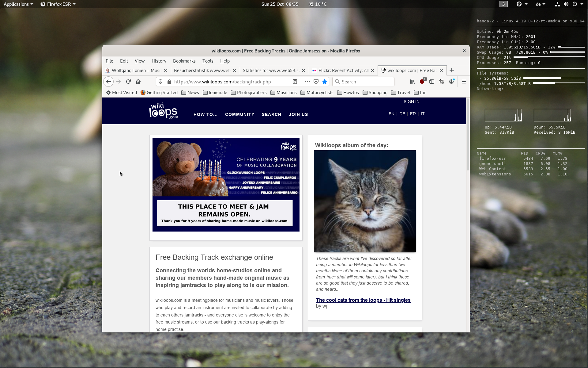Open the Edit menu

124,61
